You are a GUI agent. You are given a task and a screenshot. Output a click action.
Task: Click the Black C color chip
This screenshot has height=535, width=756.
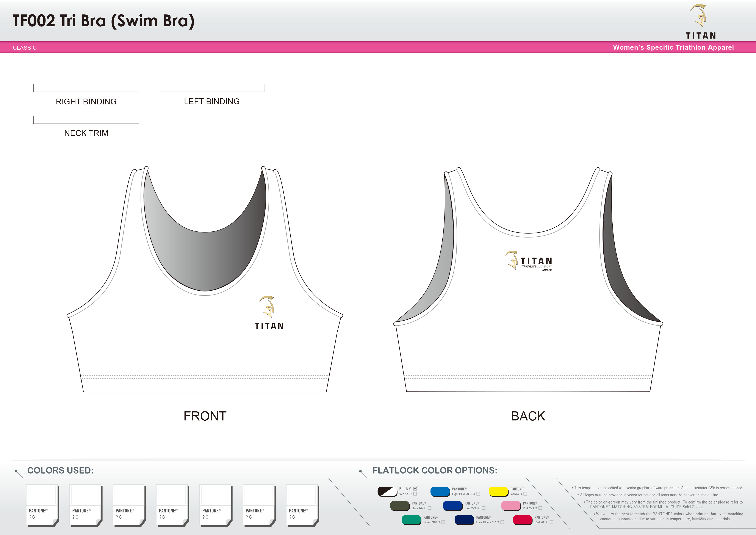pos(388,492)
